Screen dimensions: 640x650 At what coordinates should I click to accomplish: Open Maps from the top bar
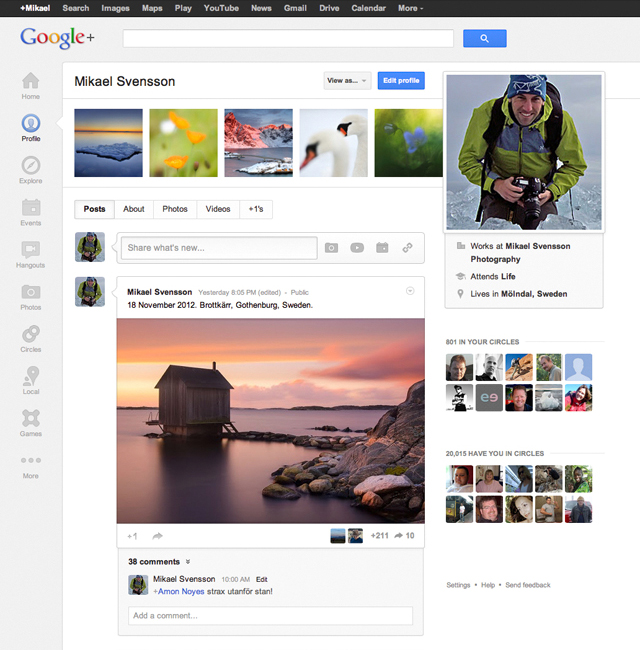pyautogui.click(x=152, y=8)
